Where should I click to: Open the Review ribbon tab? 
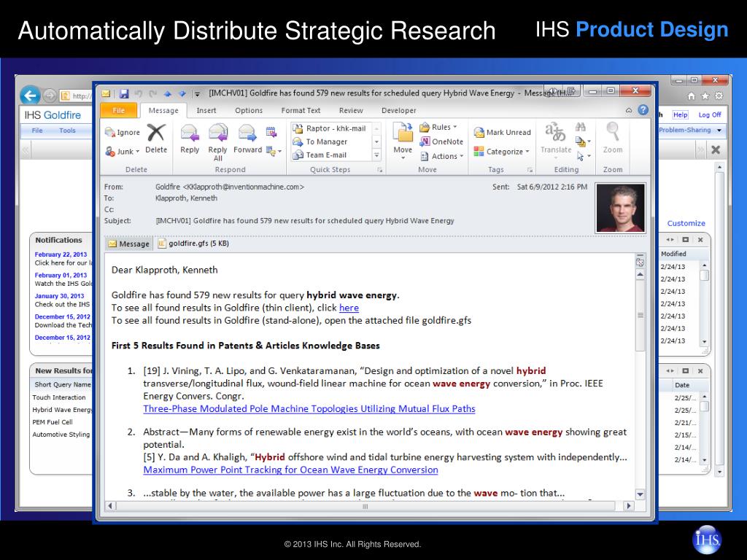[351, 111]
